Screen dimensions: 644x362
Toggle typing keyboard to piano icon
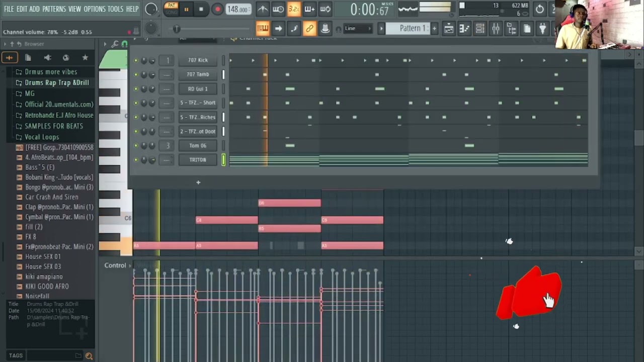[263, 29]
